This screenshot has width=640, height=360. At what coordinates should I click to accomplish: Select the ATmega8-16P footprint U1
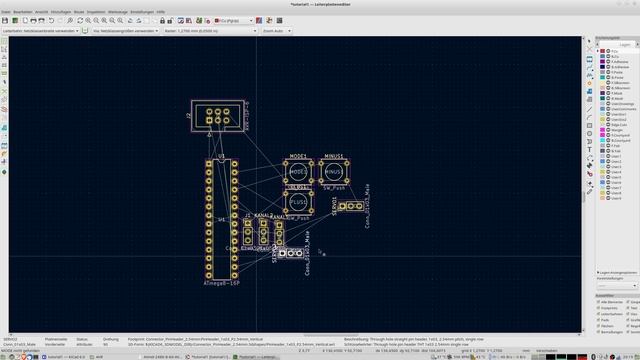[222, 220]
